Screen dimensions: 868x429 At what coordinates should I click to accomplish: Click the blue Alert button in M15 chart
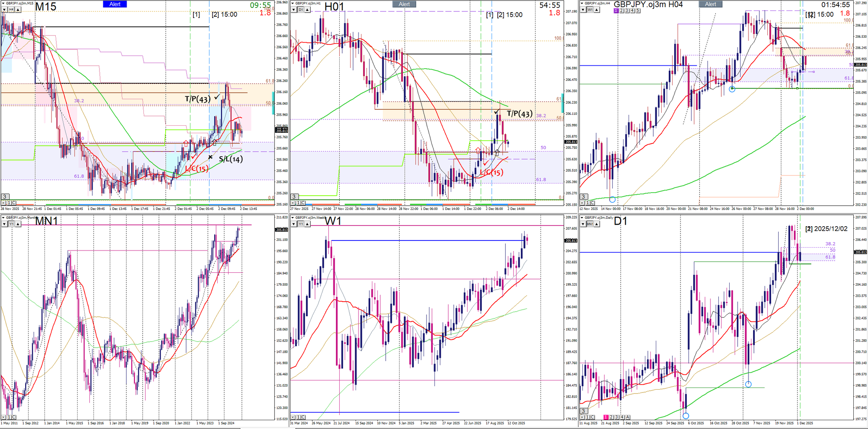[115, 4]
